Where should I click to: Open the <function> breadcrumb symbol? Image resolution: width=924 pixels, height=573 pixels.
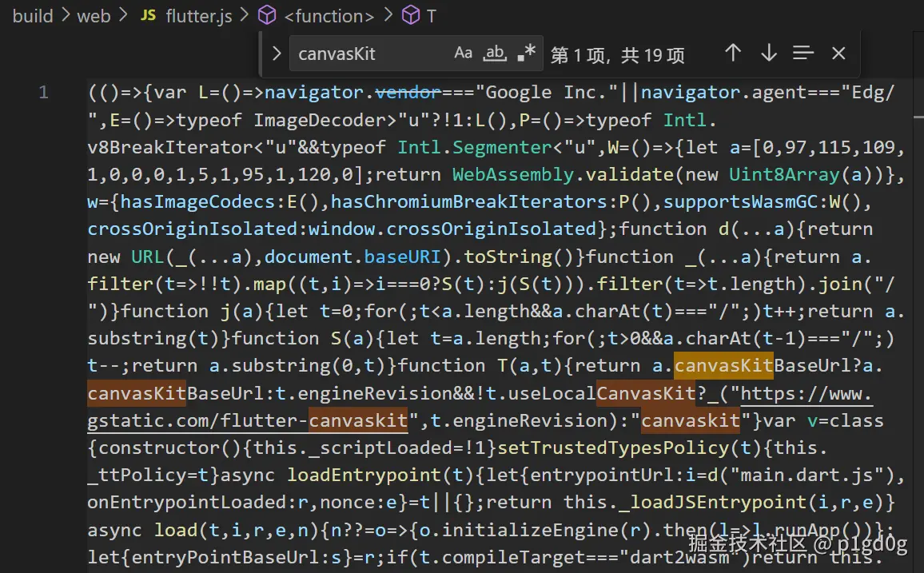tap(329, 16)
